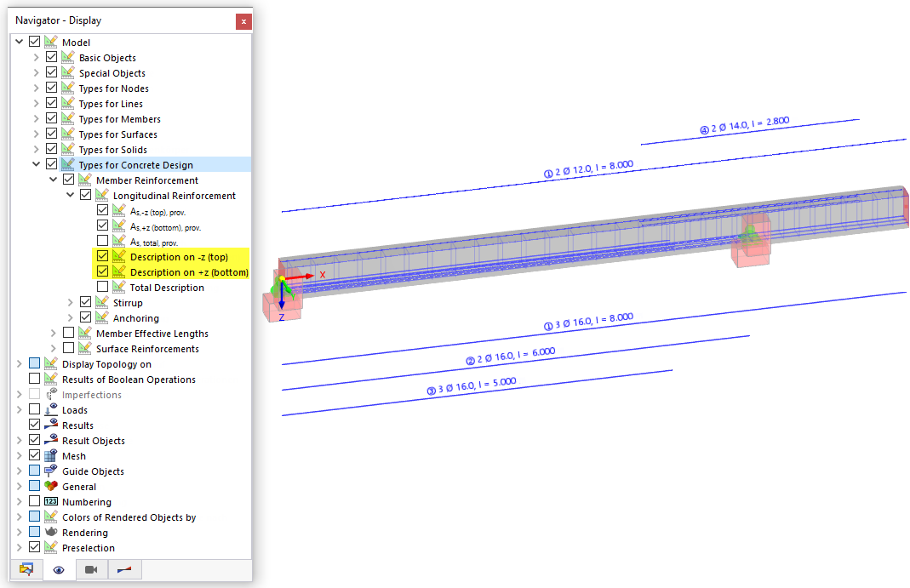This screenshot has height=588, width=910.
Task: Click the eye visibility icon in bottom toolbar
Action: click(58, 569)
